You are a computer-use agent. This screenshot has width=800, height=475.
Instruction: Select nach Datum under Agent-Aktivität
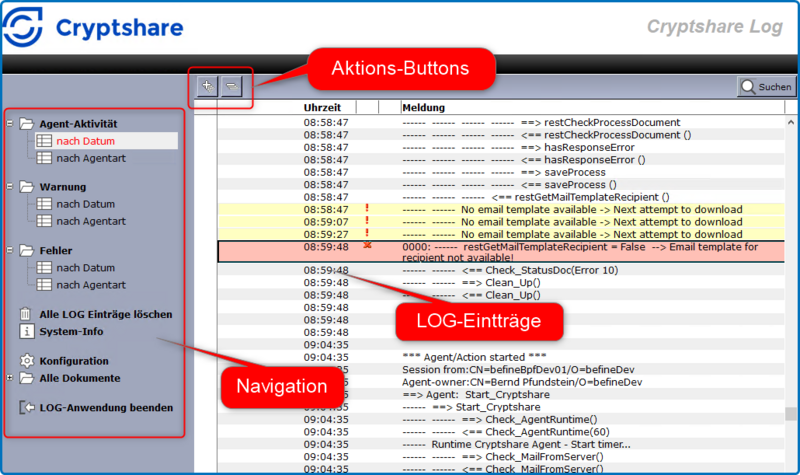pos(84,141)
